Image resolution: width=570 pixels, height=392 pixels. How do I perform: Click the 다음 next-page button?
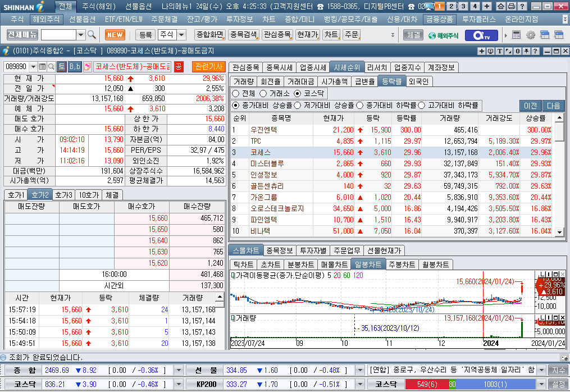553,106
